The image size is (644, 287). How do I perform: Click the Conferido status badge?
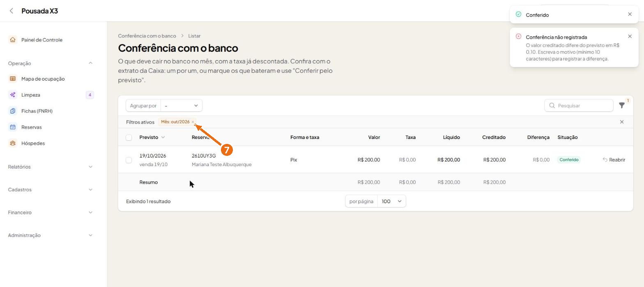pyautogui.click(x=569, y=160)
